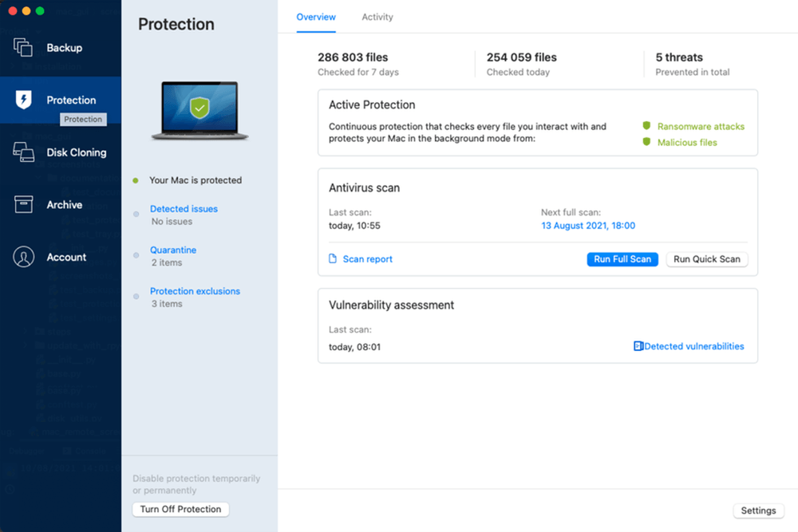
Task: Open the Account profile icon
Action: click(x=23, y=257)
